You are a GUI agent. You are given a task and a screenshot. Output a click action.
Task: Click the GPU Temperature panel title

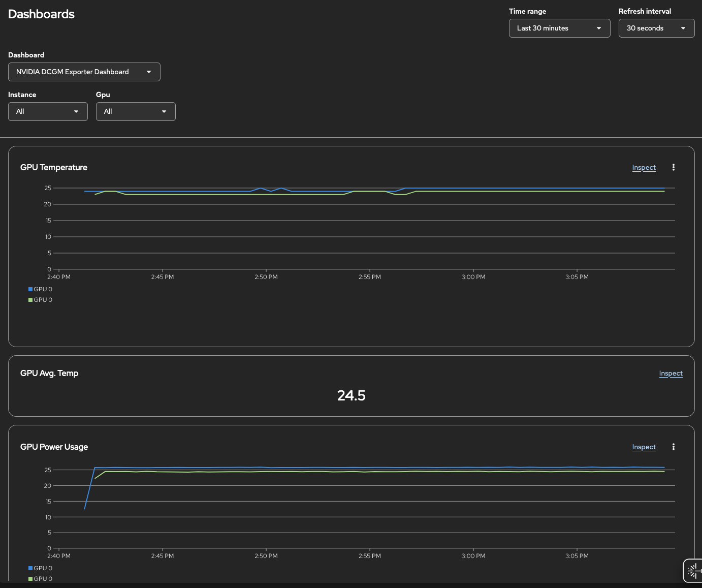(x=54, y=168)
